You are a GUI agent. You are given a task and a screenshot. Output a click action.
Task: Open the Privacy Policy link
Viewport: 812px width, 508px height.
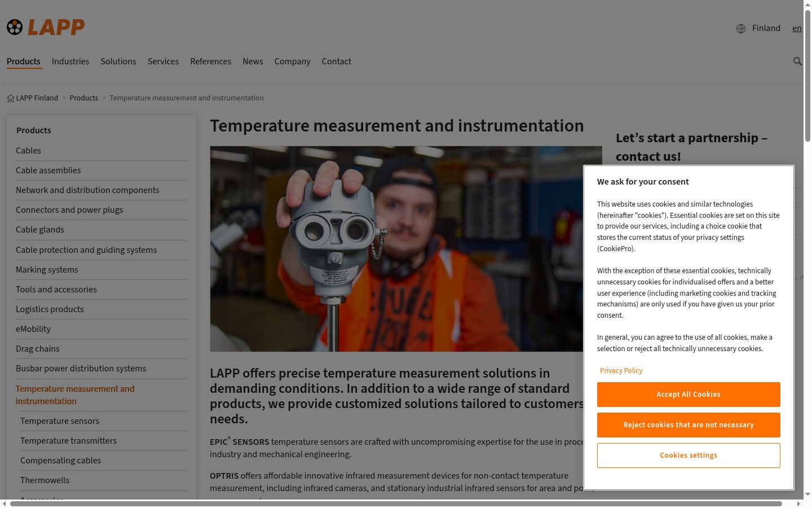(x=621, y=371)
